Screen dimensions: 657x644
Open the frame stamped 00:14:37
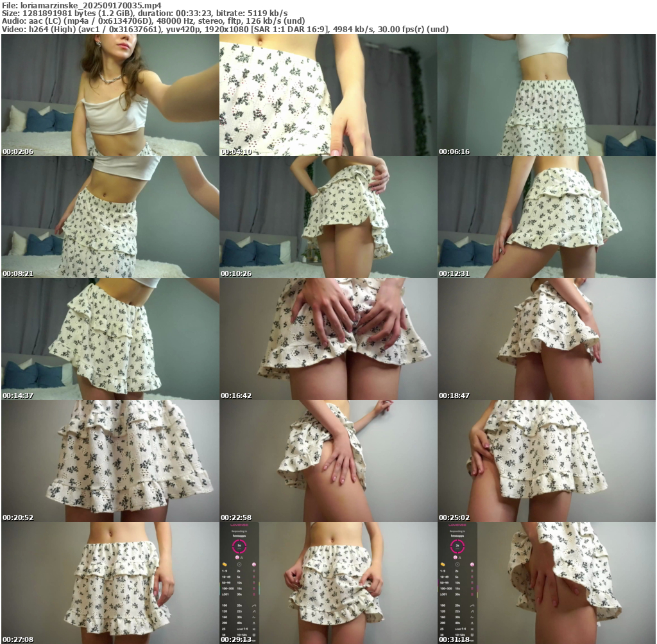(x=110, y=339)
